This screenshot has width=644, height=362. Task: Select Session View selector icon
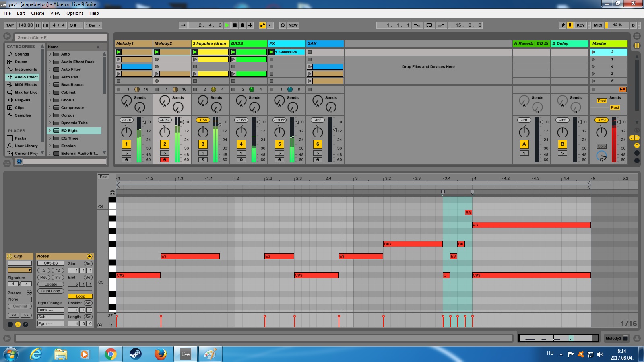(637, 45)
